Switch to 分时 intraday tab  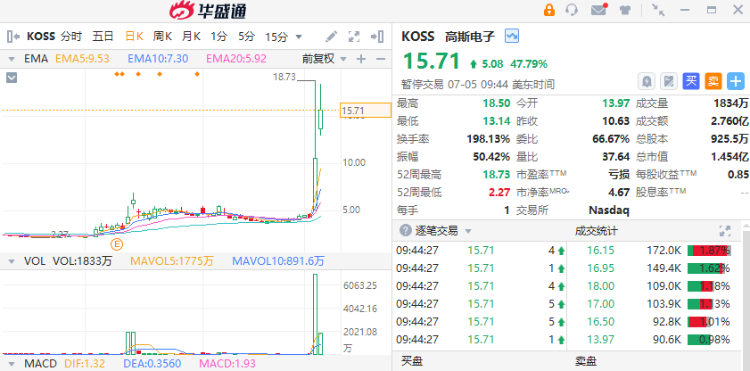(x=71, y=36)
